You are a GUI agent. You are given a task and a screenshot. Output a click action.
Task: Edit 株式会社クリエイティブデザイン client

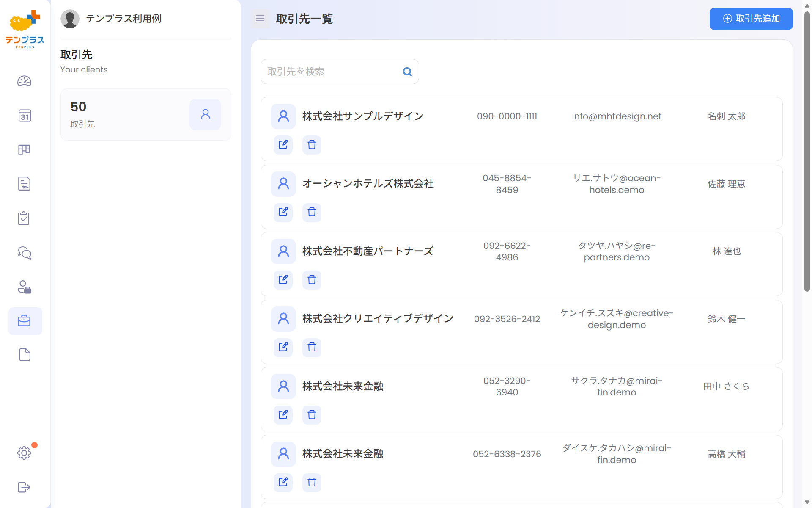point(283,348)
